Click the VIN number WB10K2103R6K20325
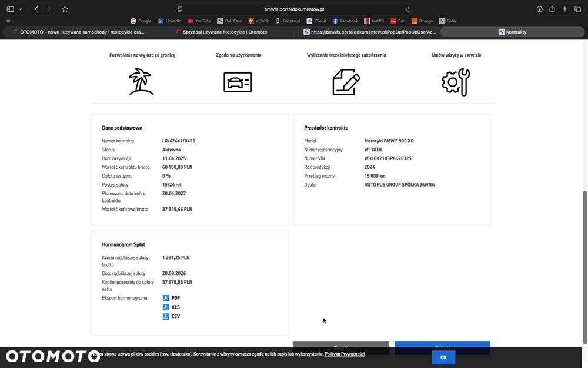588x368 pixels. (387, 158)
